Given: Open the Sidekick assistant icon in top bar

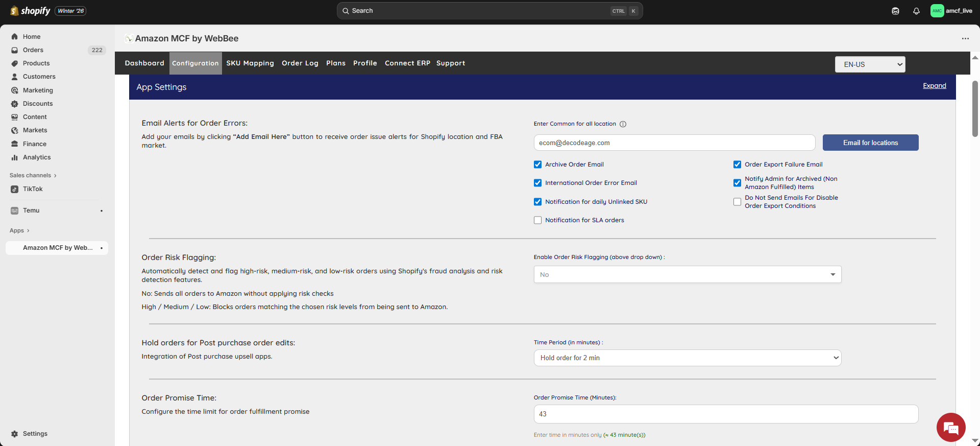Looking at the screenshot, I should coord(895,11).
